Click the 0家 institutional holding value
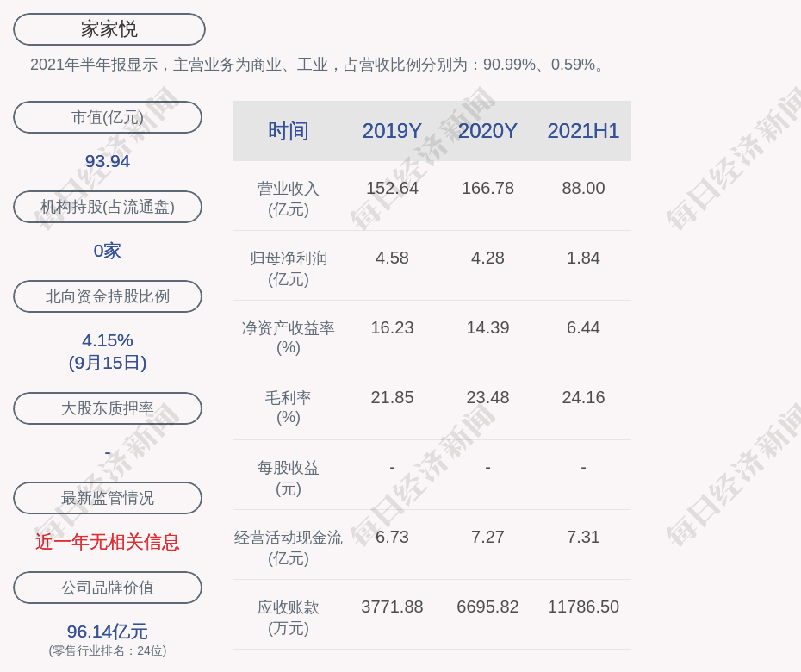The width and height of the screenshot is (801, 672). 108,251
